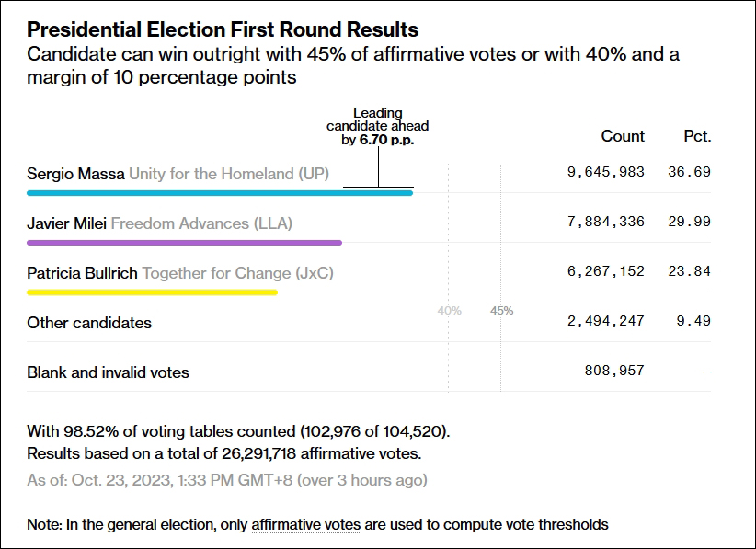Select the "Pct." column header
Image resolution: width=756 pixels, height=549 pixels.
click(697, 136)
